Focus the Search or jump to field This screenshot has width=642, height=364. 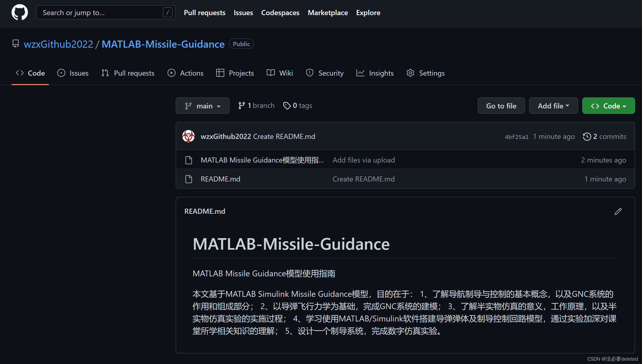(x=100, y=13)
